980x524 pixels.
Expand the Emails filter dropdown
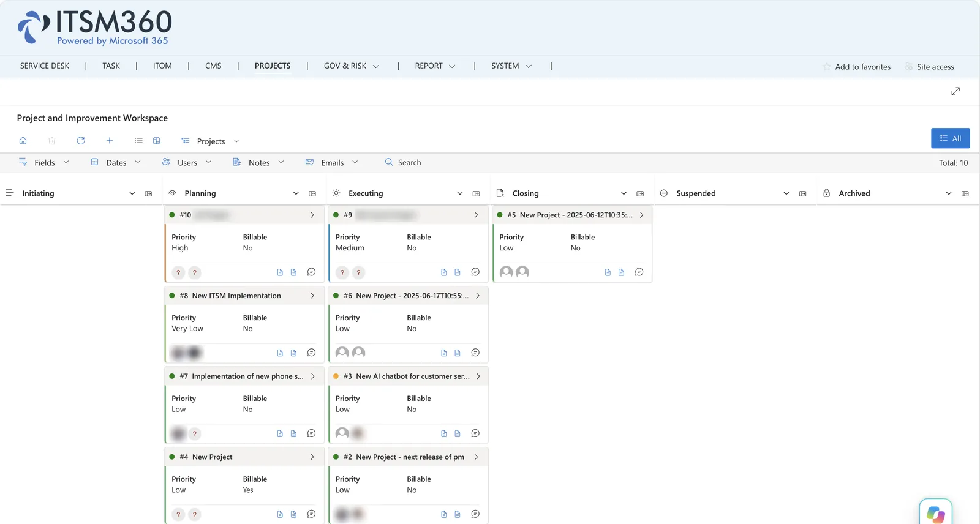331,163
